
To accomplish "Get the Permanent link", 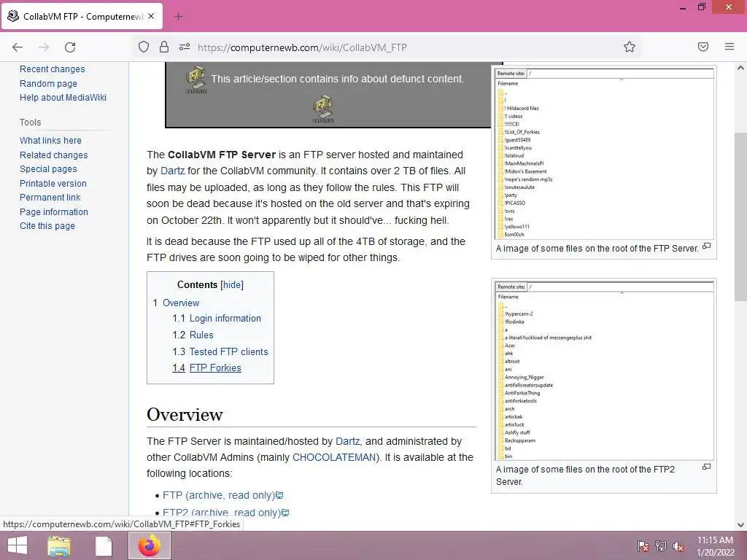I will pos(50,198).
